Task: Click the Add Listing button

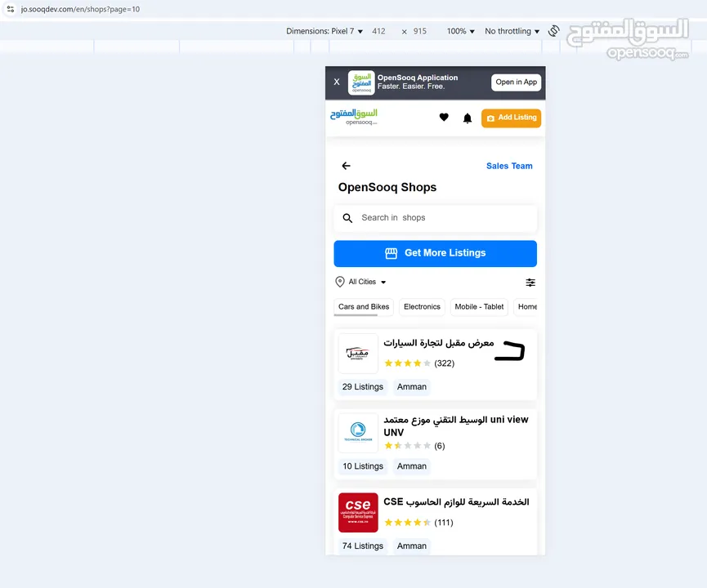Action: [511, 118]
